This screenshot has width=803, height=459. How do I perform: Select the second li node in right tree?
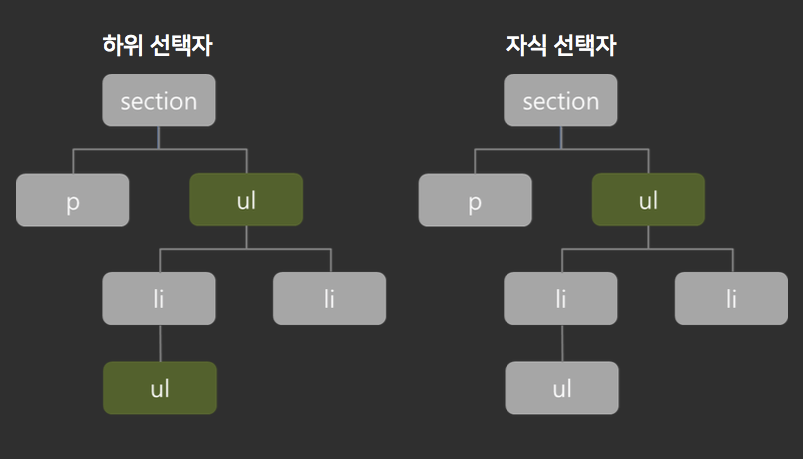click(731, 299)
